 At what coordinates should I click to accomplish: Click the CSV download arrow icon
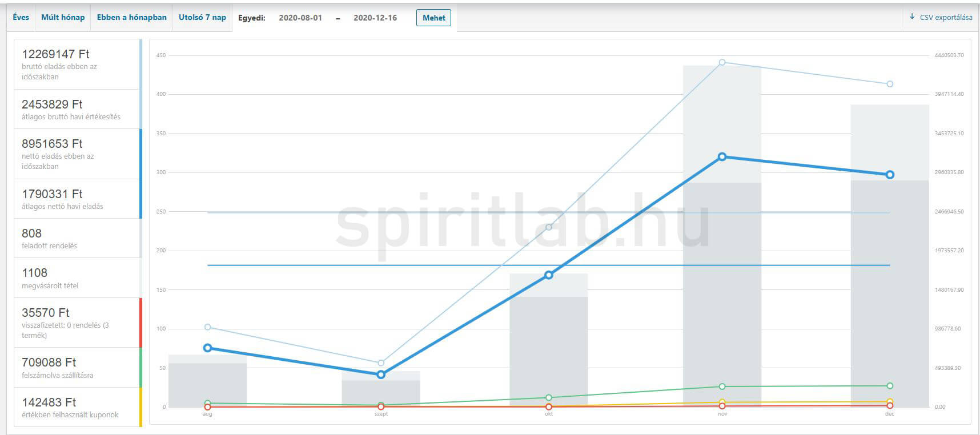(912, 17)
